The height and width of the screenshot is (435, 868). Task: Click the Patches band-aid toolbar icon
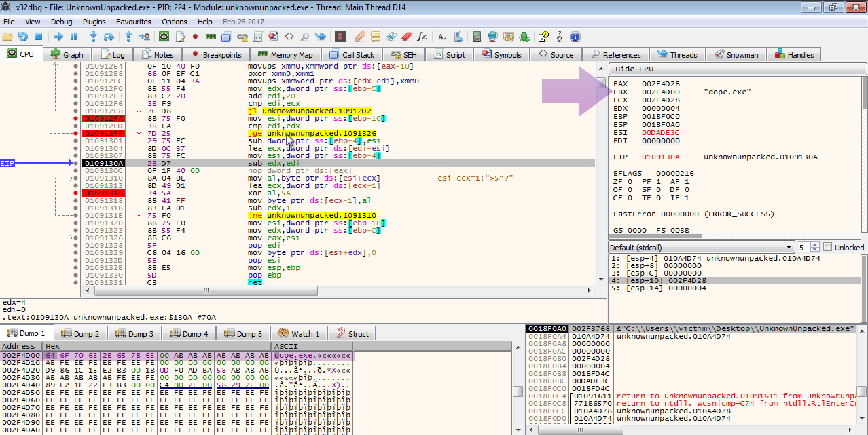(x=359, y=37)
